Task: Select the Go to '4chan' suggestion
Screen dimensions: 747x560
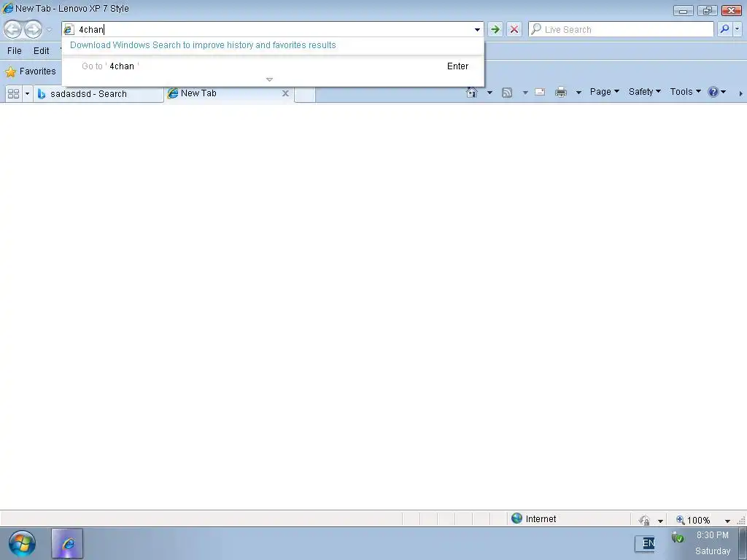Action: pos(273,66)
